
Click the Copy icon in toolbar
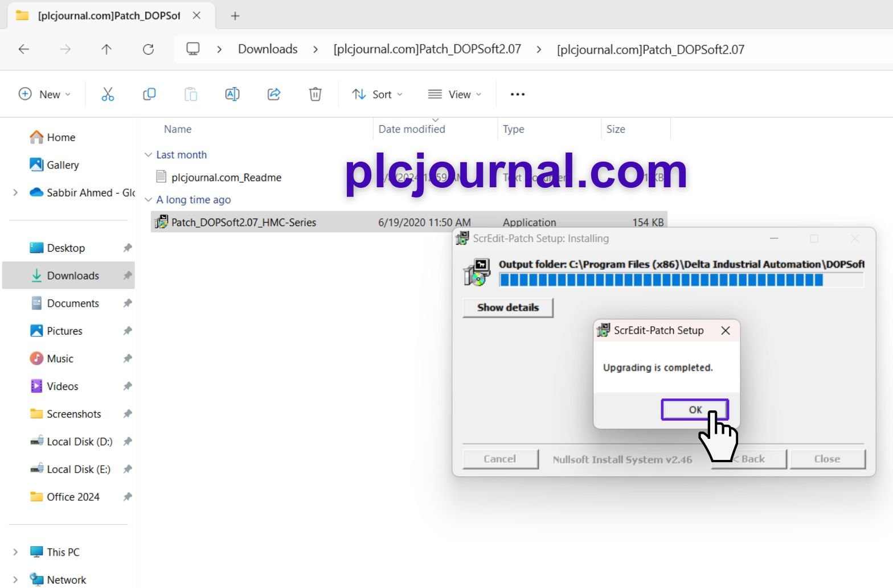149,94
